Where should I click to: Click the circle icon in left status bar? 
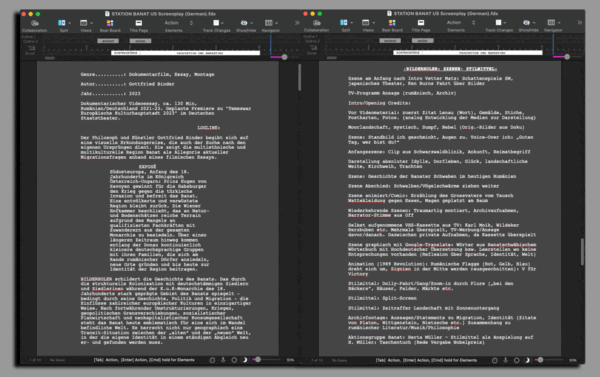[x=234, y=360]
